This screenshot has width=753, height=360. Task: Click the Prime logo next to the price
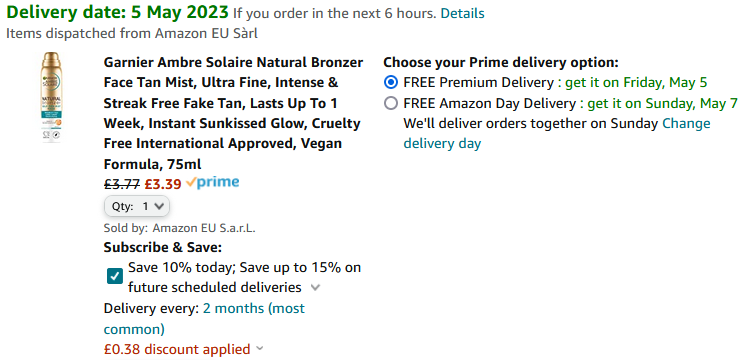[212, 183]
